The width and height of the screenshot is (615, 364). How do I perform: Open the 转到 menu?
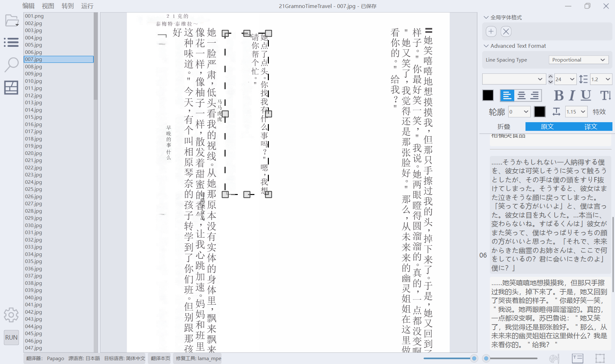(x=68, y=6)
